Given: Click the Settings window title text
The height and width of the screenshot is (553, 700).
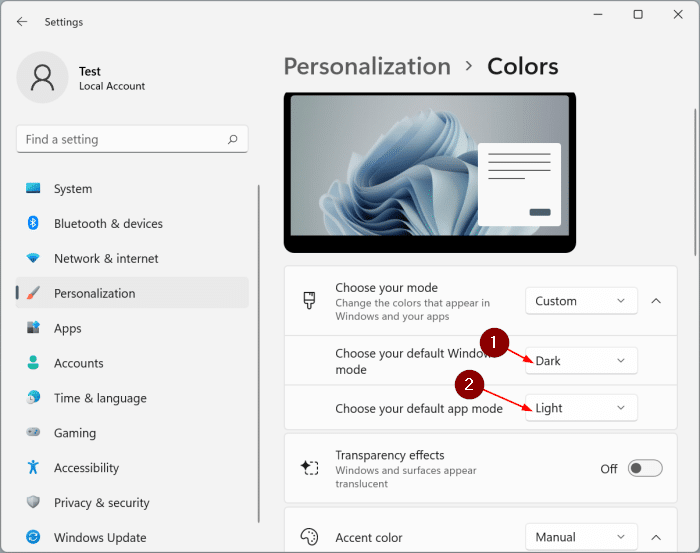Looking at the screenshot, I should [63, 22].
